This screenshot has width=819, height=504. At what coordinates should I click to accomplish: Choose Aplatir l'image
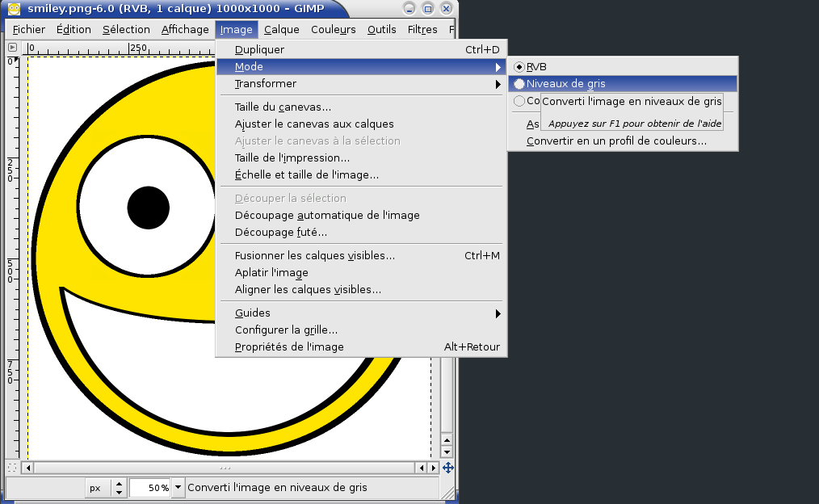[x=271, y=273]
